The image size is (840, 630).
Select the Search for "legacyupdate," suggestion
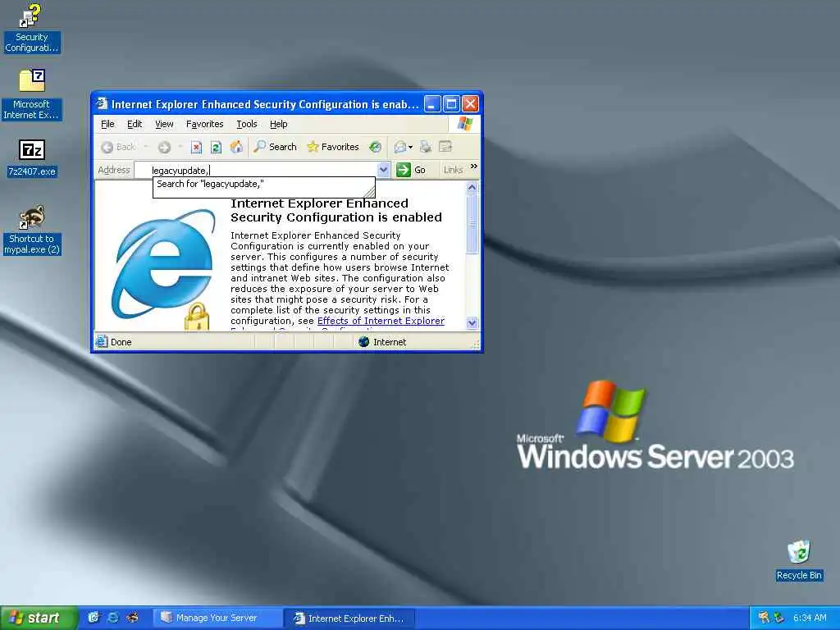coord(263,185)
